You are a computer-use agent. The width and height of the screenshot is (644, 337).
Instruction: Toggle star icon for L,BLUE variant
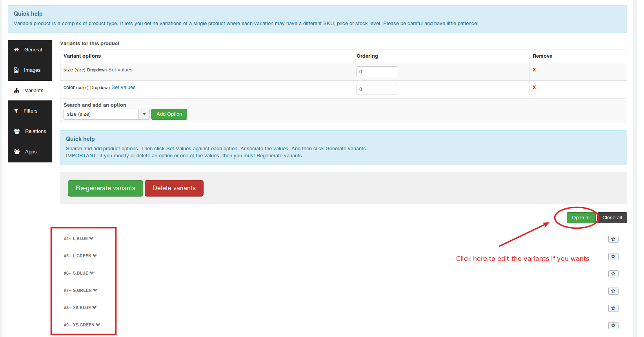coord(613,239)
